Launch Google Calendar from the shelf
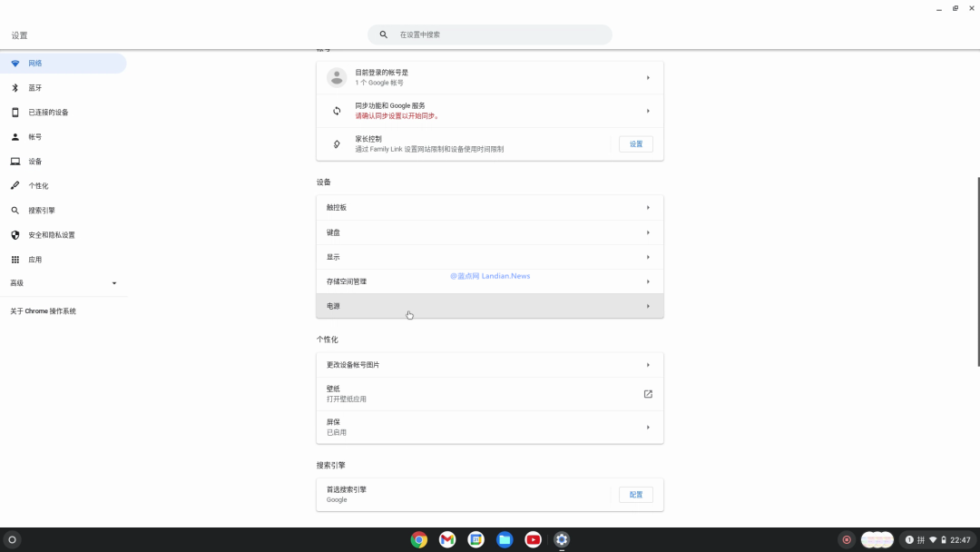Image resolution: width=980 pixels, height=552 pixels. point(475,539)
